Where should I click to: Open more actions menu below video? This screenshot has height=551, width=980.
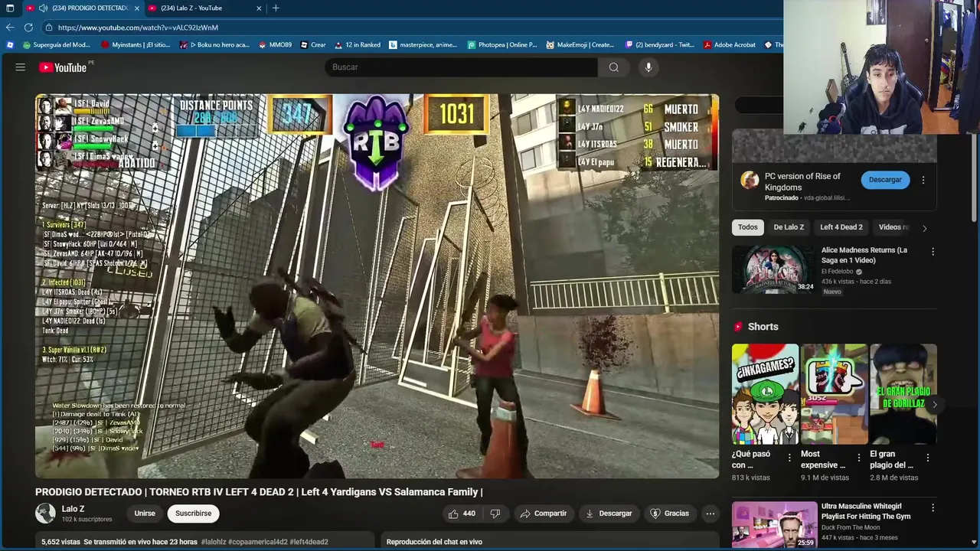tap(710, 514)
